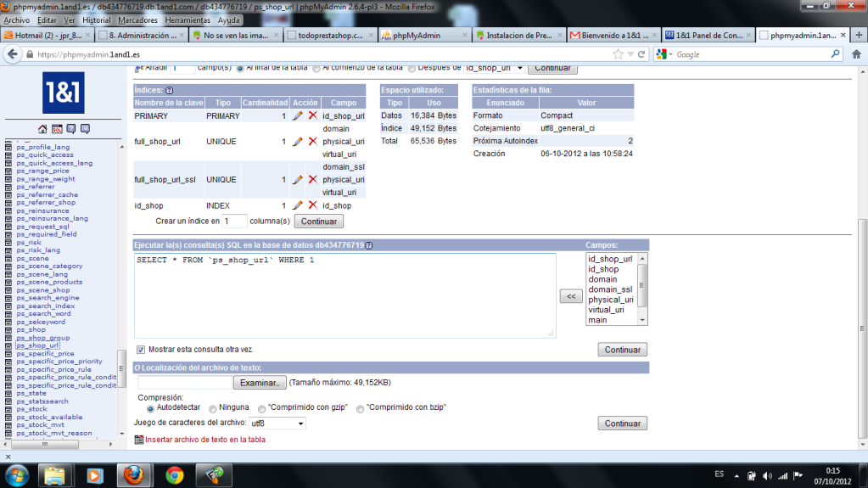Click the browser address bar URL
The height and width of the screenshot is (488, 868).
click(88, 54)
